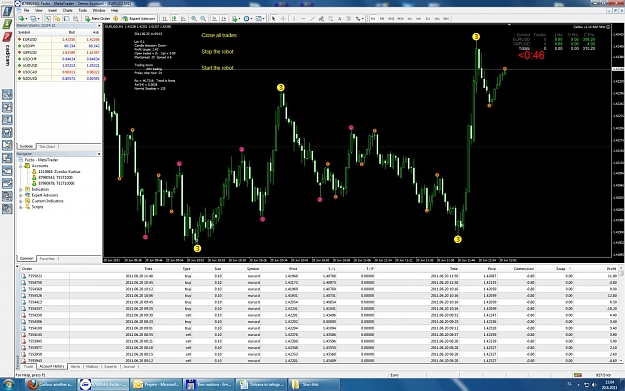
Task: Select USDCHF row in Market Watch
Action: point(59,59)
